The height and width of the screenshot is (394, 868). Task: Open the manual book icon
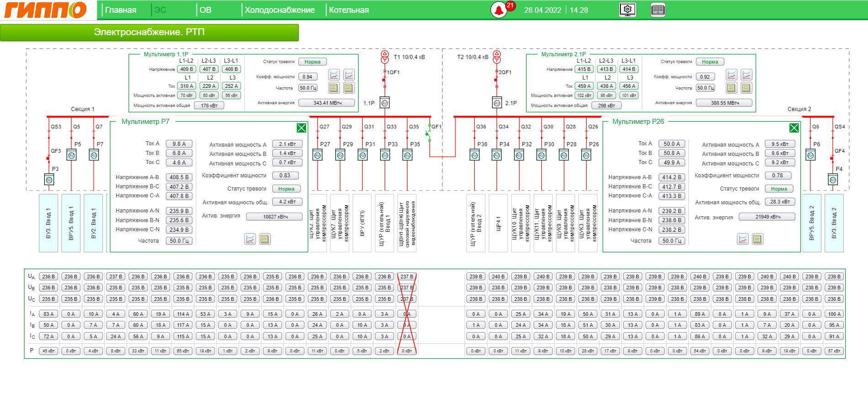657,10
